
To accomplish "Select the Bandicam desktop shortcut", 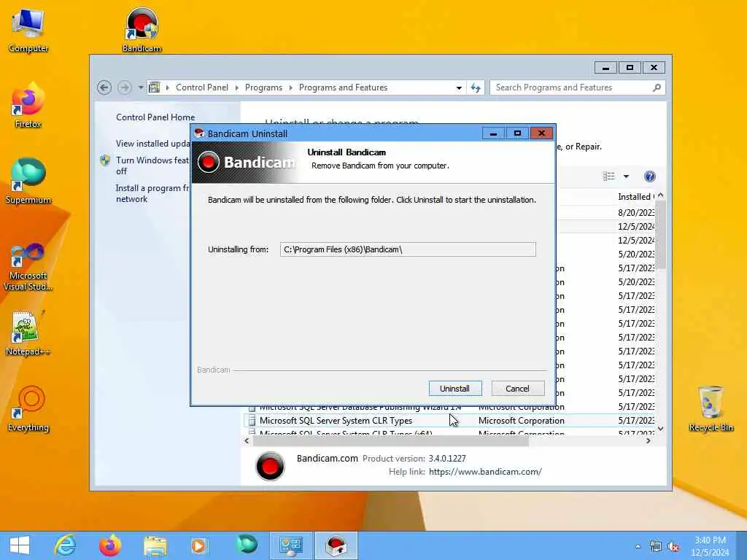I will [x=142, y=29].
